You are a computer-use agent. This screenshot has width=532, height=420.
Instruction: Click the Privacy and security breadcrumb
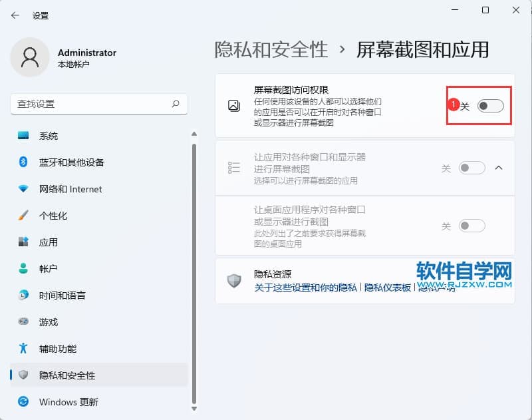[271, 49]
